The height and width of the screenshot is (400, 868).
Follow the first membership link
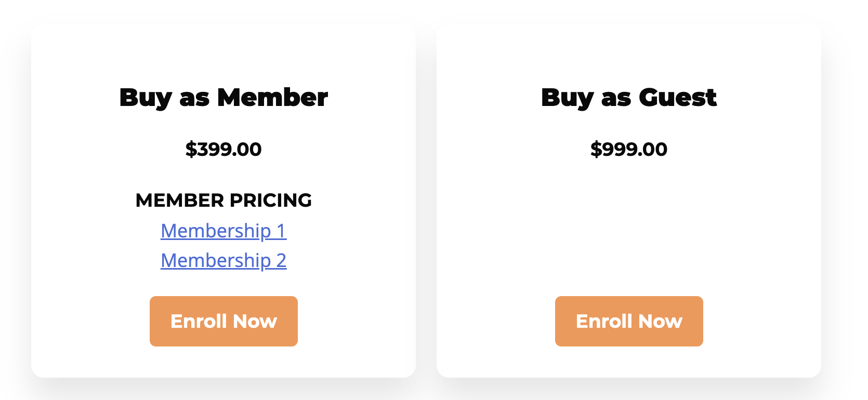click(223, 231)
